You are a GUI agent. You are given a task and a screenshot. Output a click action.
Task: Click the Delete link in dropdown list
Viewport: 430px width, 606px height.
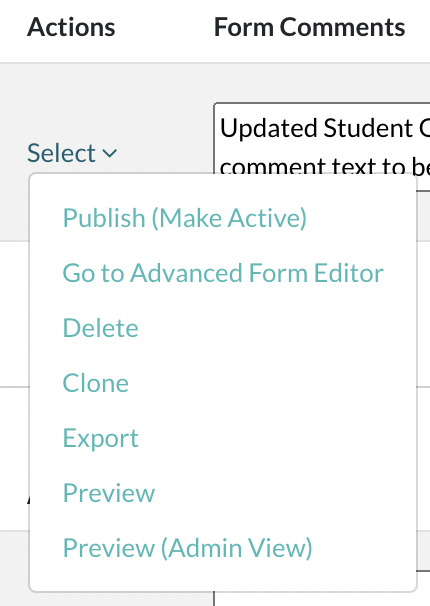pyautogui.click(x=100, y=328)
